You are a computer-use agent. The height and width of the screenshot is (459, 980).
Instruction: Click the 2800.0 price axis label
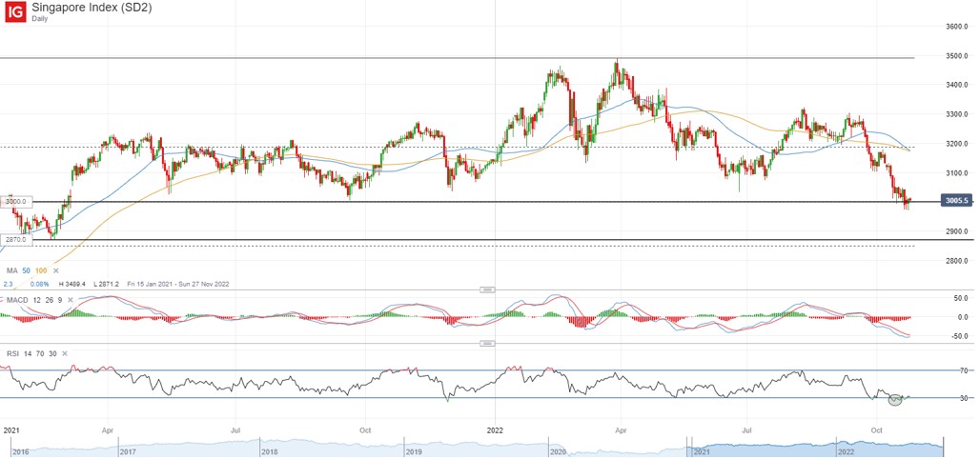pyautogui.click(x=955, y=260)
